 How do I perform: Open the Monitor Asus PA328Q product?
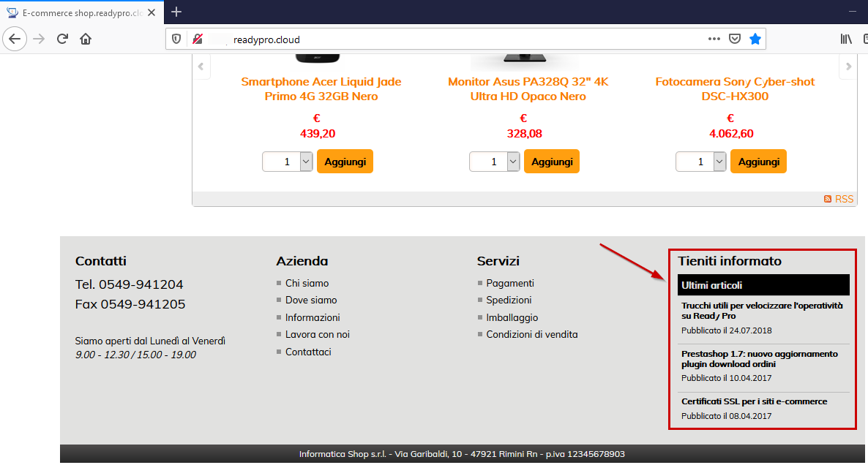528,89
